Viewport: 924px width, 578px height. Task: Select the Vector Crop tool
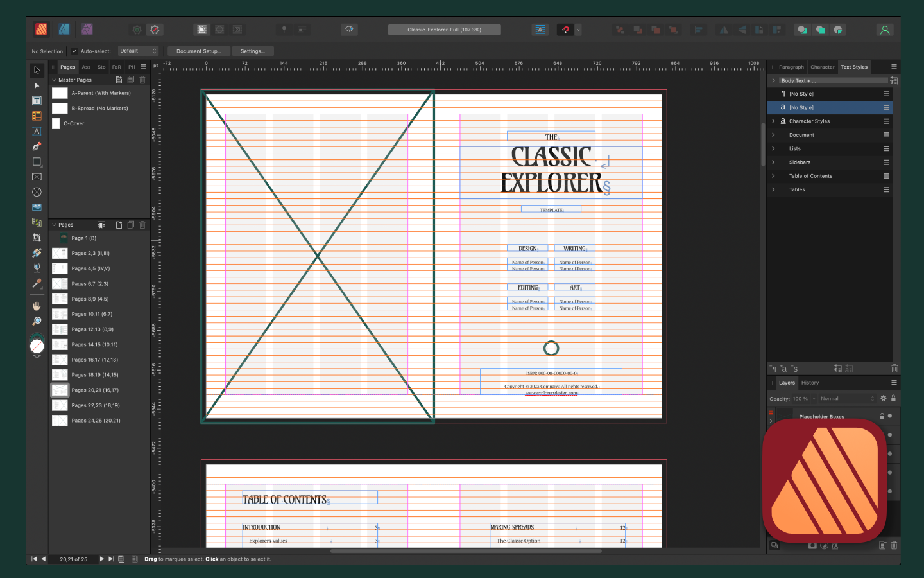pos(37,238)
